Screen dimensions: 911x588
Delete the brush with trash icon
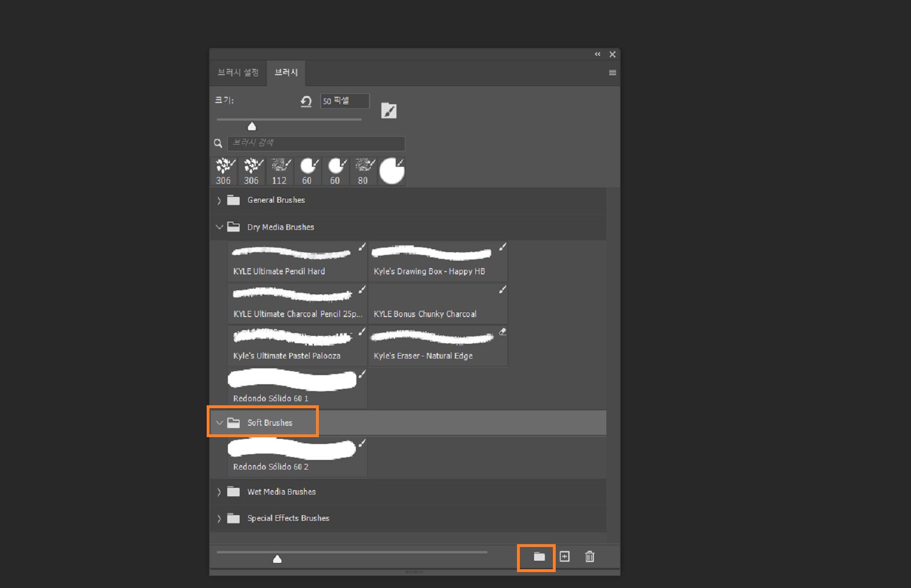click(x=590, y=557)
